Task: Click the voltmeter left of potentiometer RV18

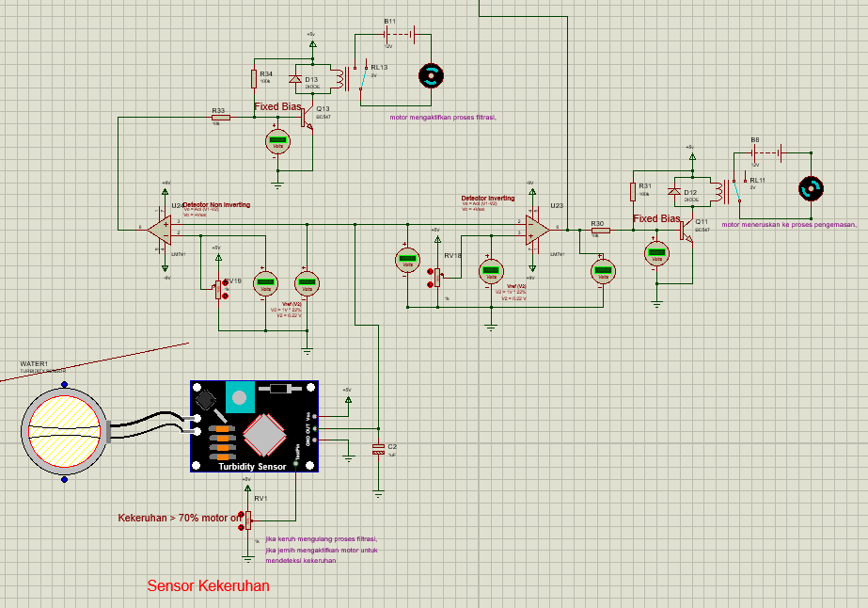Action: click(x=408, y=260)
